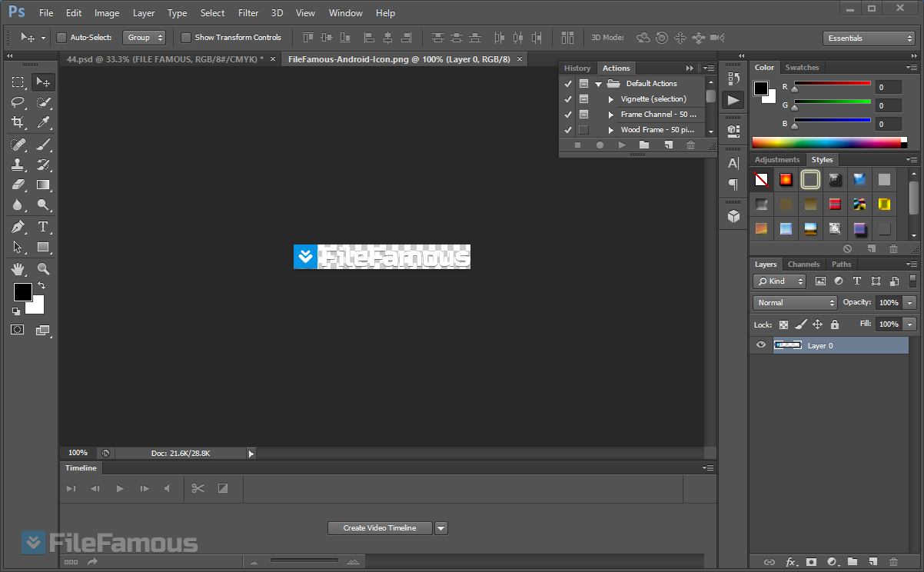The width and height of the screenshot is (924, 572).
Task: Switch to the Swatches tab
Action: [802, 68]
